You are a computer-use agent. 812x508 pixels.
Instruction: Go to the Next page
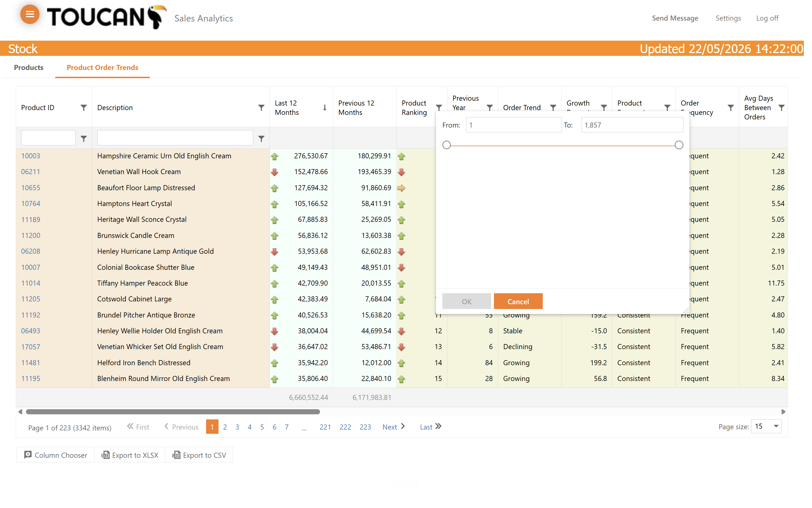(x=394, y=427)
